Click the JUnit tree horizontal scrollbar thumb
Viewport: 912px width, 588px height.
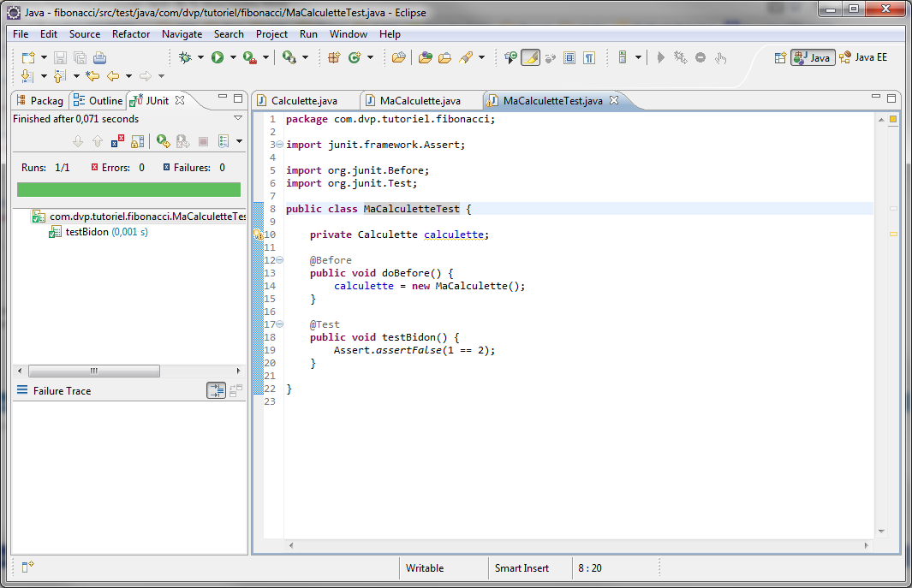coord(93,371)
